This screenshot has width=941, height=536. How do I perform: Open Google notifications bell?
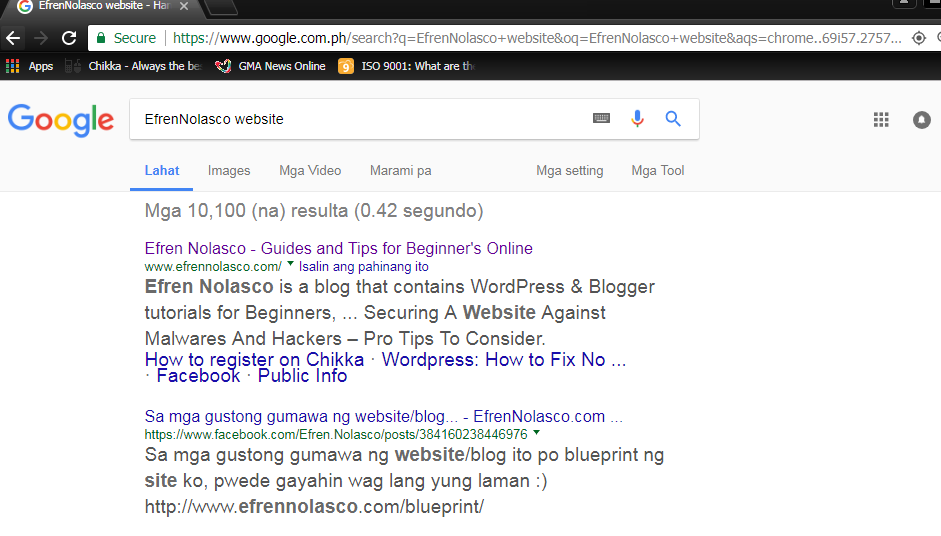coord(922,120)
